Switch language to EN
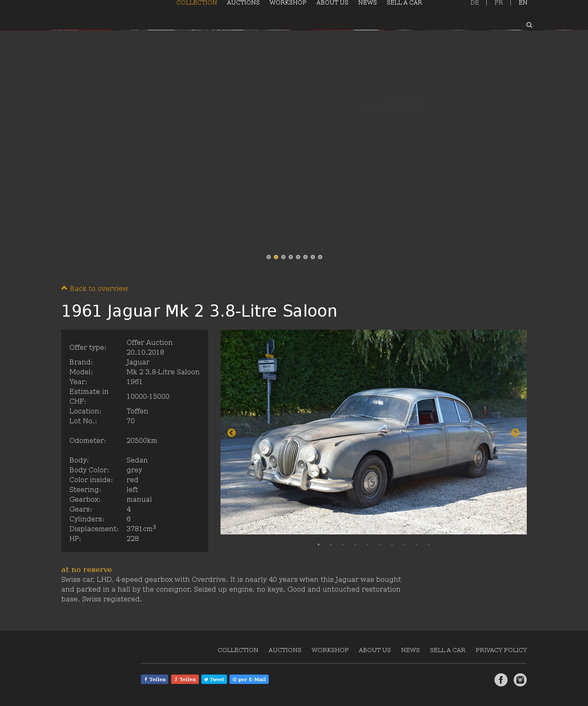The image size is (588, 706). tap(523, 3)
